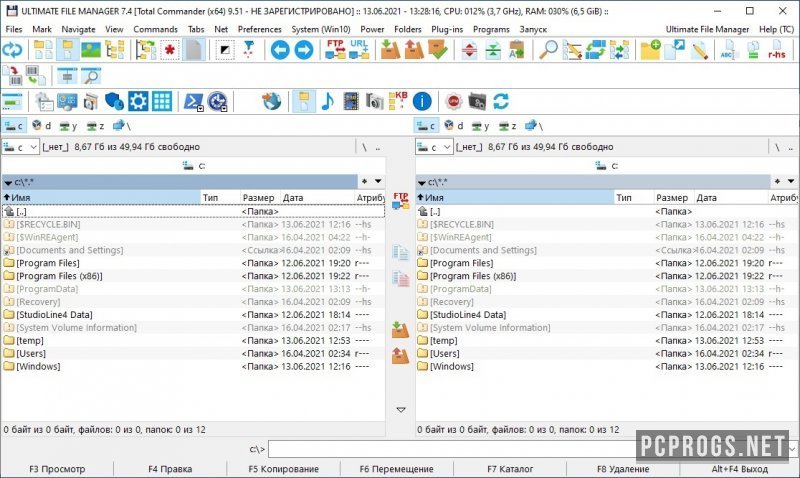The image size is (800, 478).
Task: Open the magnifier search files icon
Action: point(548,50)
